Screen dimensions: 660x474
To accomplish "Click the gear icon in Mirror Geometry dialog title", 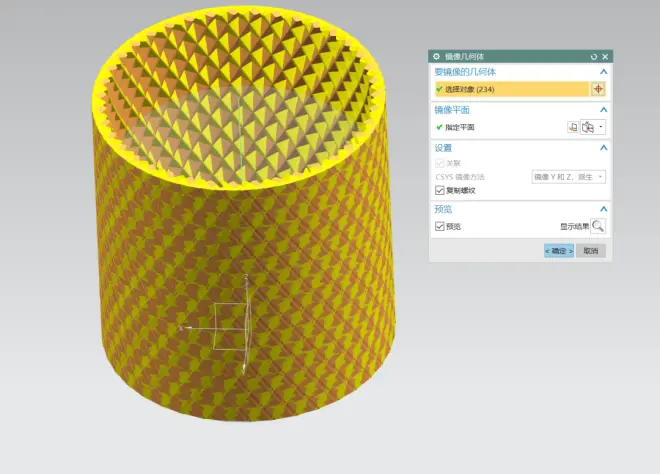I will [436, 57].
